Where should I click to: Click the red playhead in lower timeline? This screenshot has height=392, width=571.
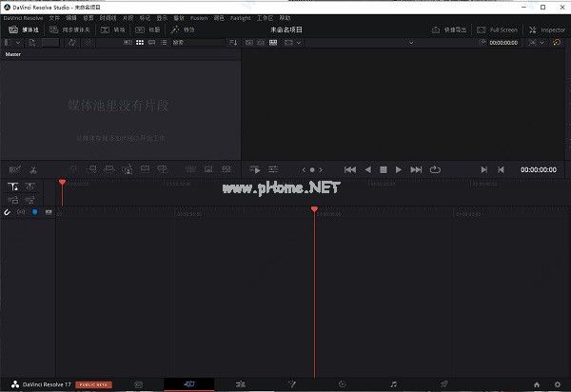[314, 209]
